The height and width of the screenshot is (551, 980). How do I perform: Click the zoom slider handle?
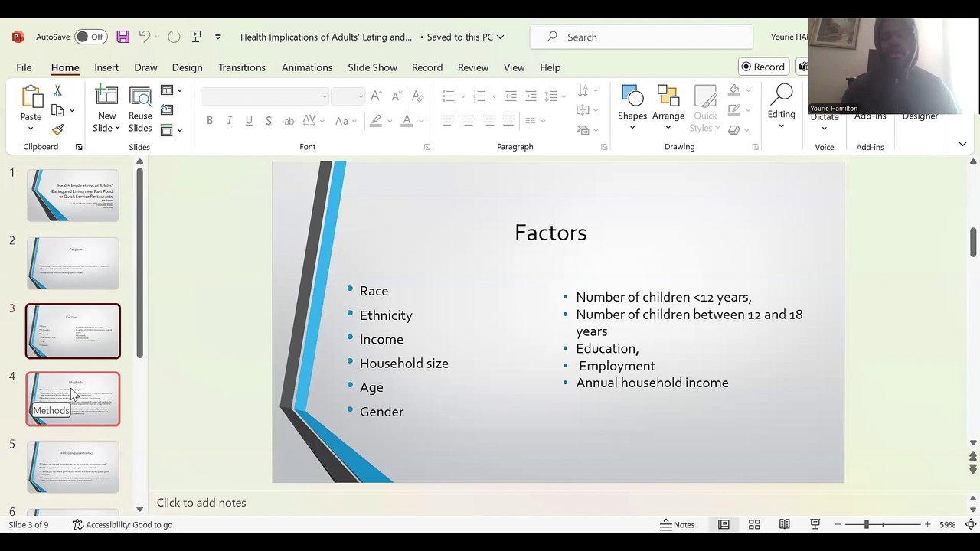pyautogui.click(x=867, y=524)
